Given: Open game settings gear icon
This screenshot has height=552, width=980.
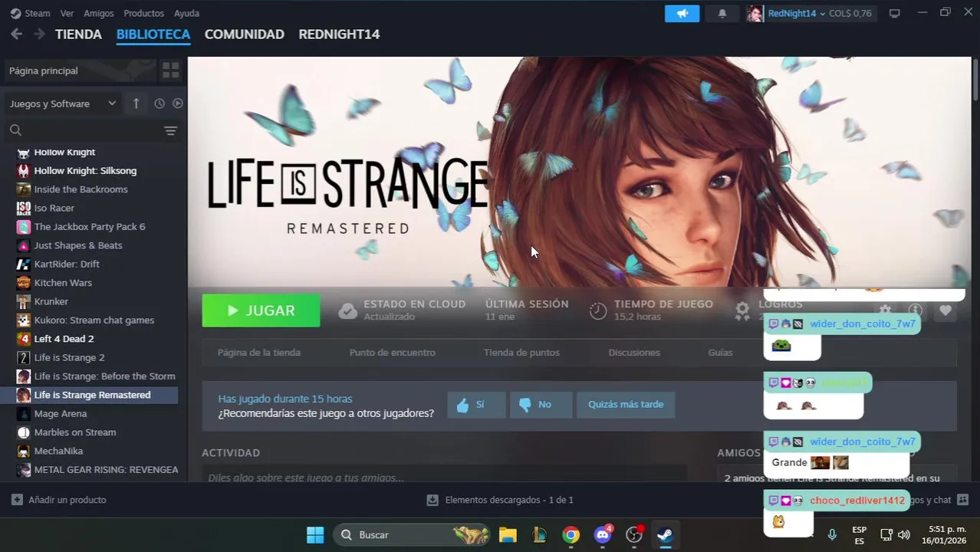Looking at the screenshot, I should click(885, 310).
